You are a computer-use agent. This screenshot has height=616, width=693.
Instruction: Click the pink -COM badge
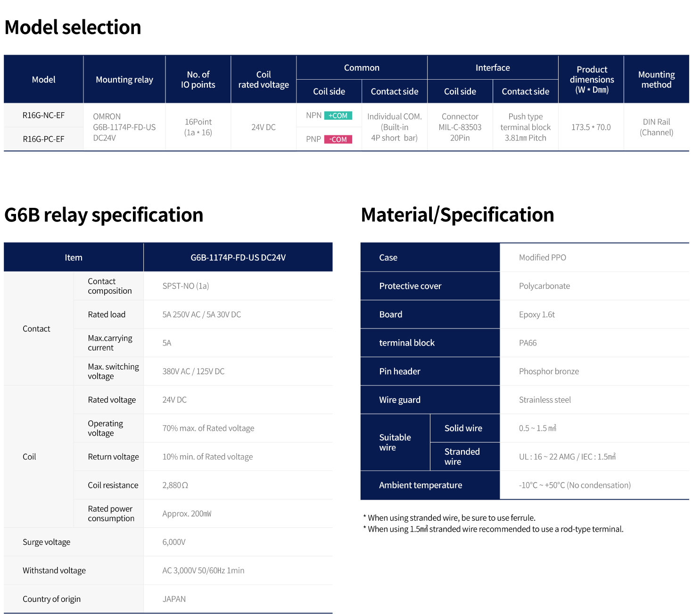click(338, 140)
